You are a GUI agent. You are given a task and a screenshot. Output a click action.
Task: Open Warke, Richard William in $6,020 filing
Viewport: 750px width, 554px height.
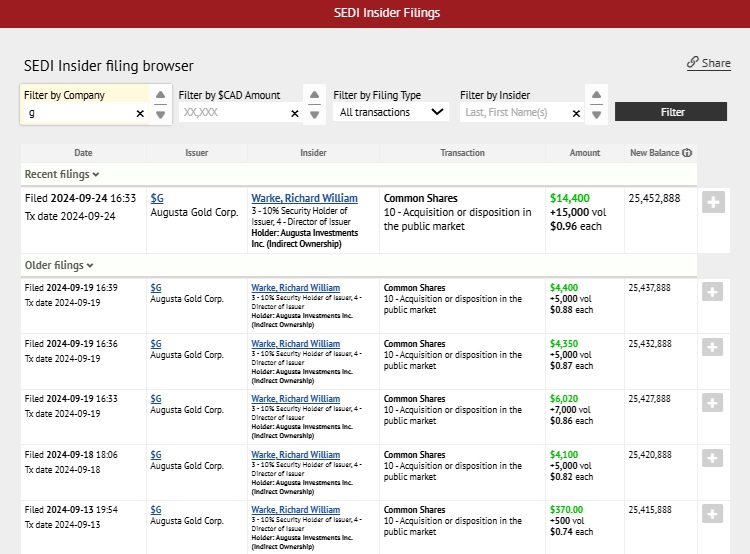(x=296, y=399)
